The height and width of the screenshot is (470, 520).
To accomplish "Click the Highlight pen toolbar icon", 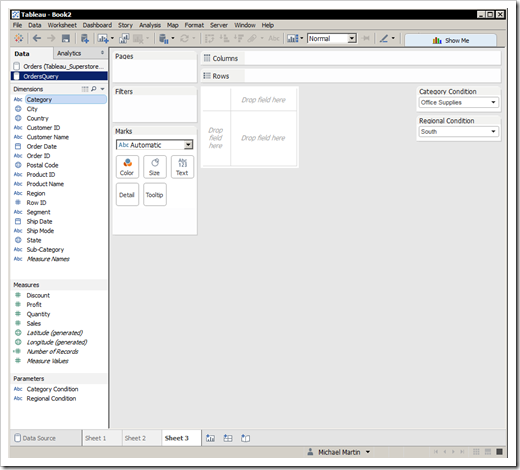I will [384, 38].
